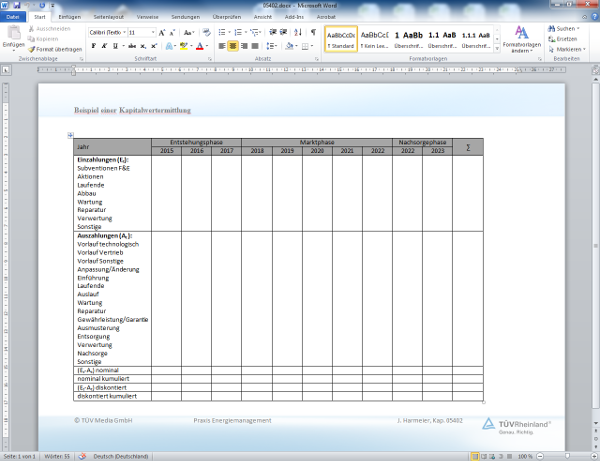Click the bullet list icon

[220, 32]
